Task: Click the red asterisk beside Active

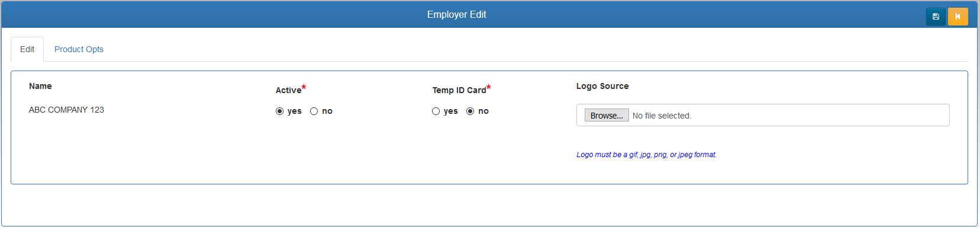Action: [x=304, y=88]
